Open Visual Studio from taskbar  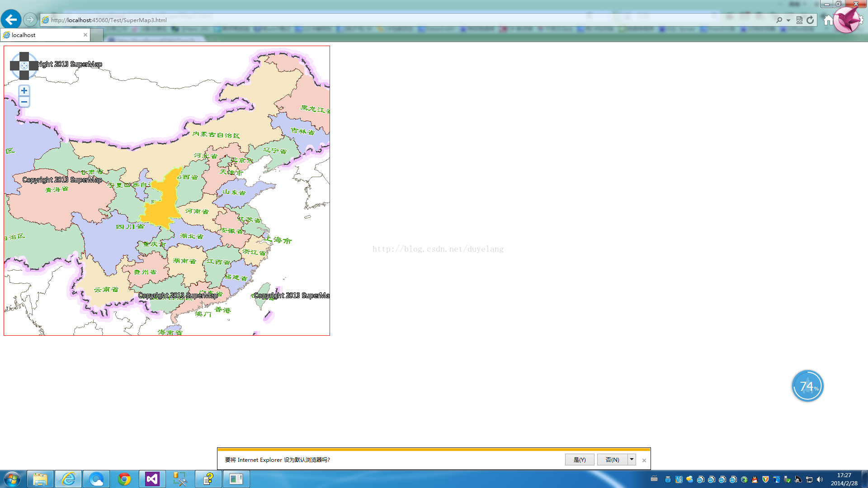point(152,479)
